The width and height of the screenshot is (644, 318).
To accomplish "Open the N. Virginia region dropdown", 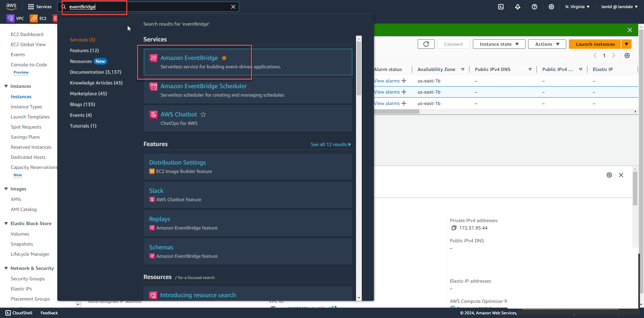I will 577,7.
